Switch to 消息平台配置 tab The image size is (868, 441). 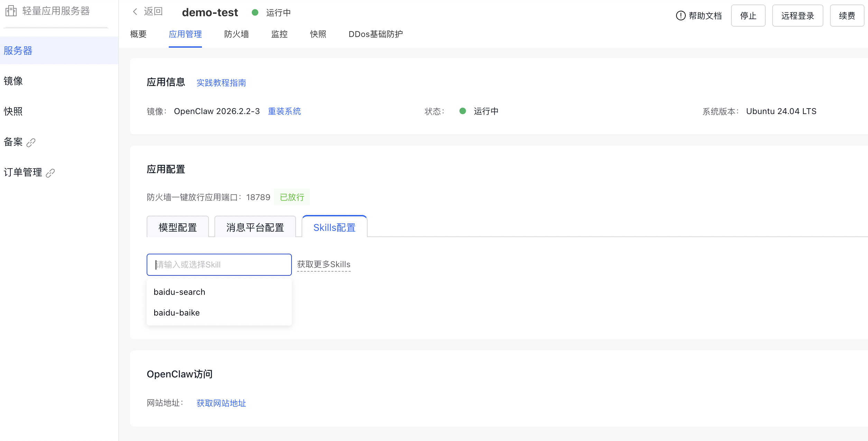pos(255,227)
